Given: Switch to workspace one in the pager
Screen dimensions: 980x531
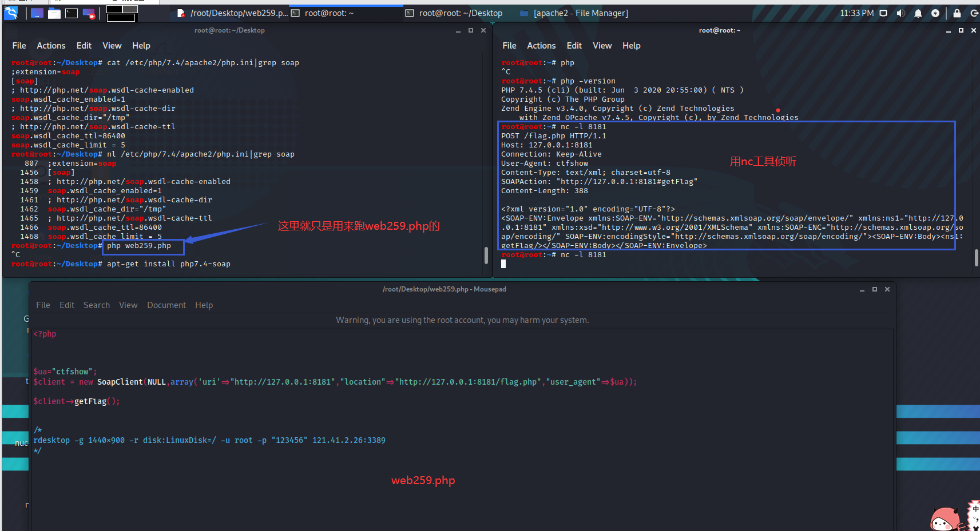Looking at the screenshot, I should tap(114, 9).
